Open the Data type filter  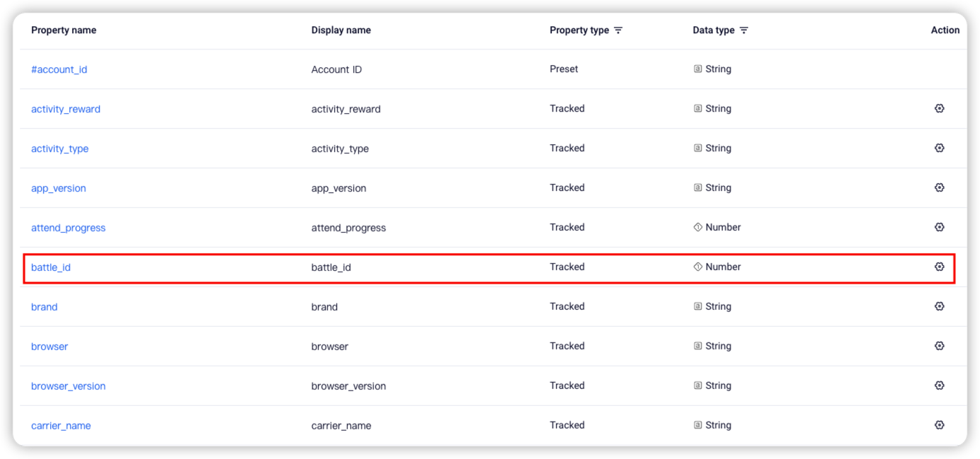point(743,30)
